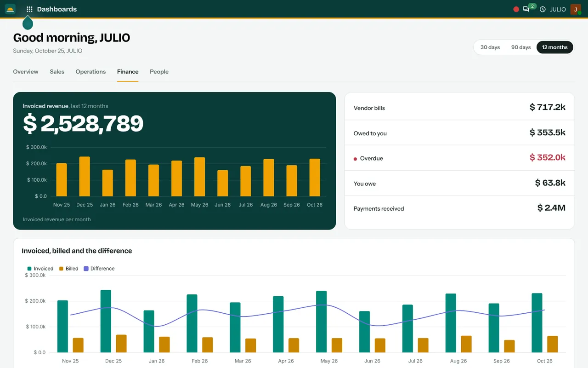The image size is (588, 368).
Task: Select the Finance tab
Action: [x=128, y=72]
